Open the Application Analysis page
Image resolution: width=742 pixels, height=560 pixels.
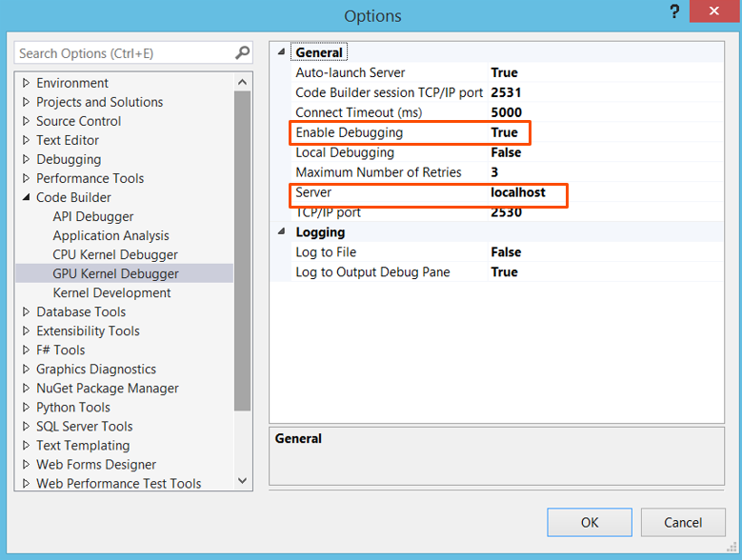(110, 235)
